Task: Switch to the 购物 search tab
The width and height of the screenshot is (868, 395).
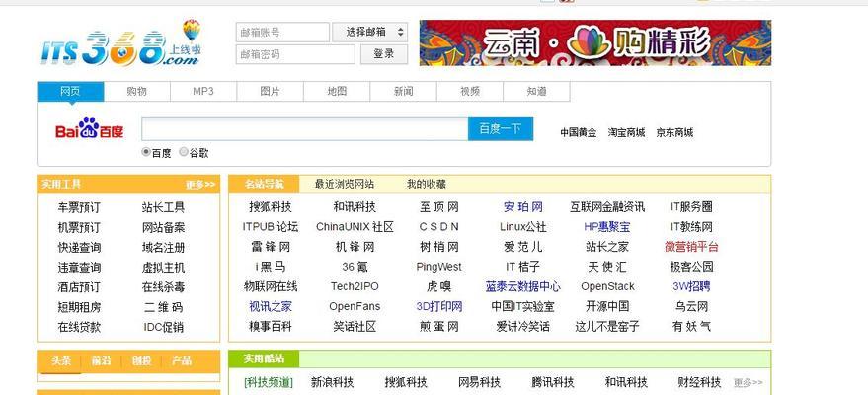Action: tap(136, 91)
